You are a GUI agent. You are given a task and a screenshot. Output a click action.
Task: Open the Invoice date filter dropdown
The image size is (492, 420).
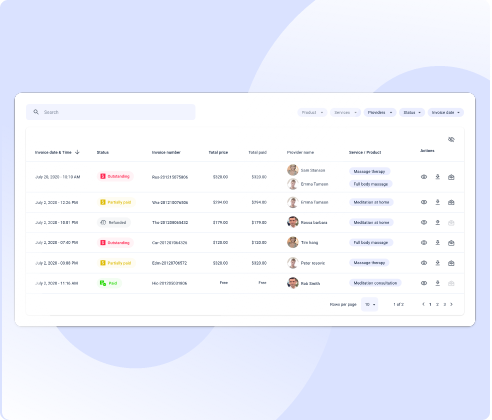[446, 113]
